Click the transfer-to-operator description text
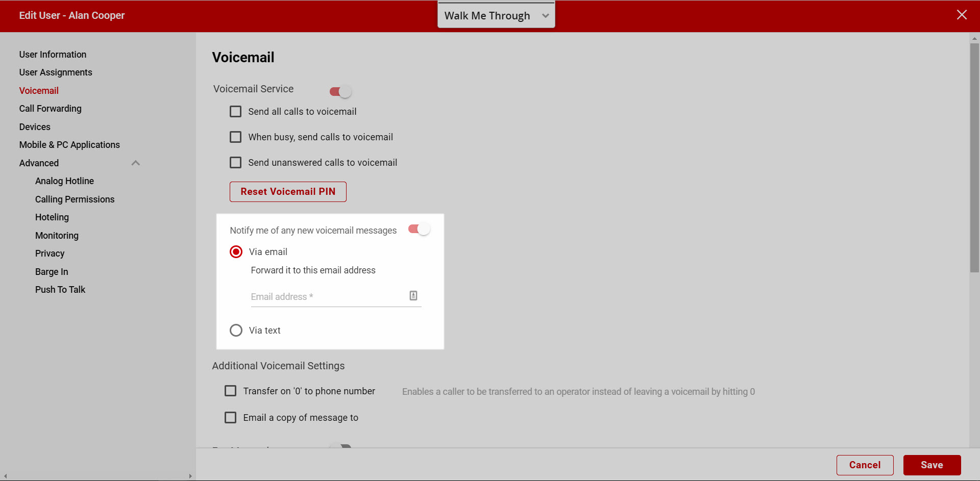This screenshot has height=481, width=980. click(x=578, y=392)
